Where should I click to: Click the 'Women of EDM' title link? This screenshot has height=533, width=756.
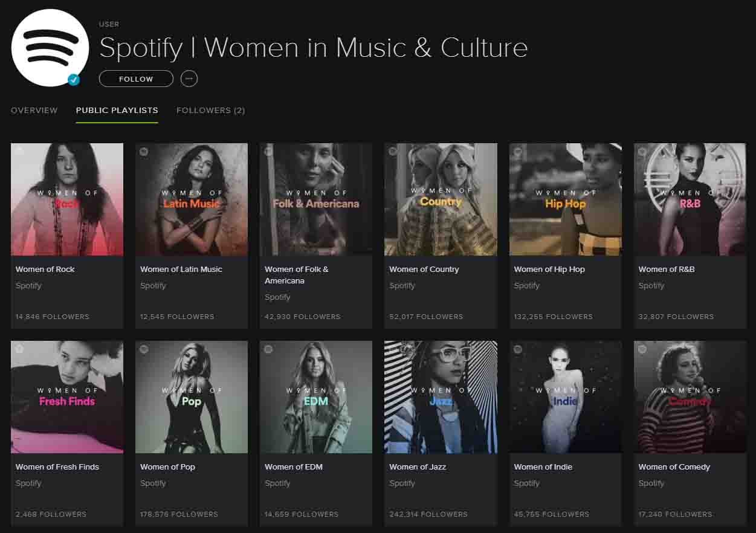(x=294, y=467)
